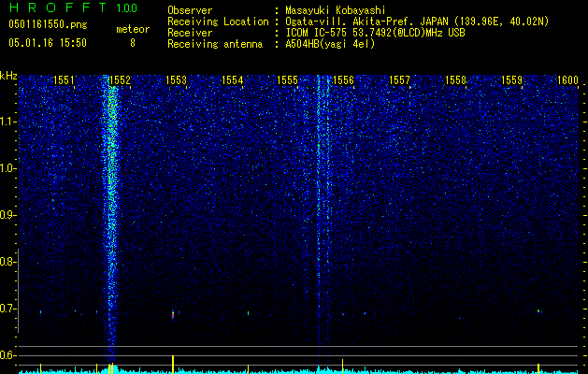Click the tall yellow meteor marker below 1553
588x374 pixels.
click(173, 365)
